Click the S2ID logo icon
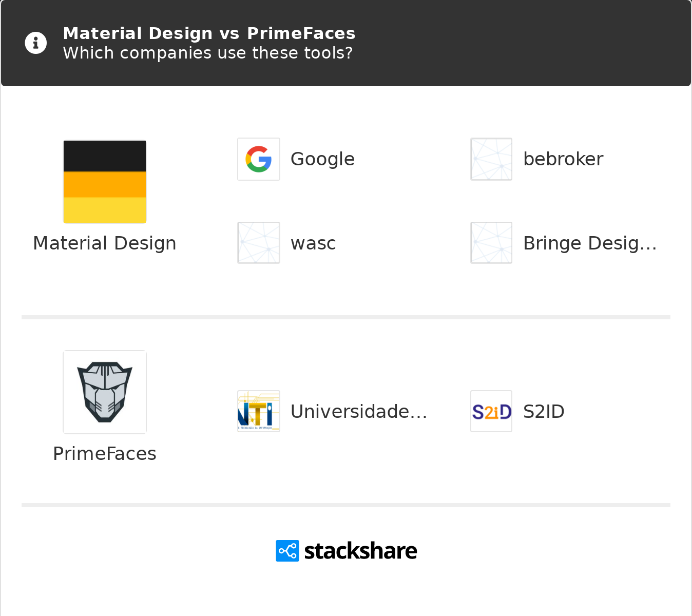The height and width of the screenshot is (616, 692). [491, 411]
